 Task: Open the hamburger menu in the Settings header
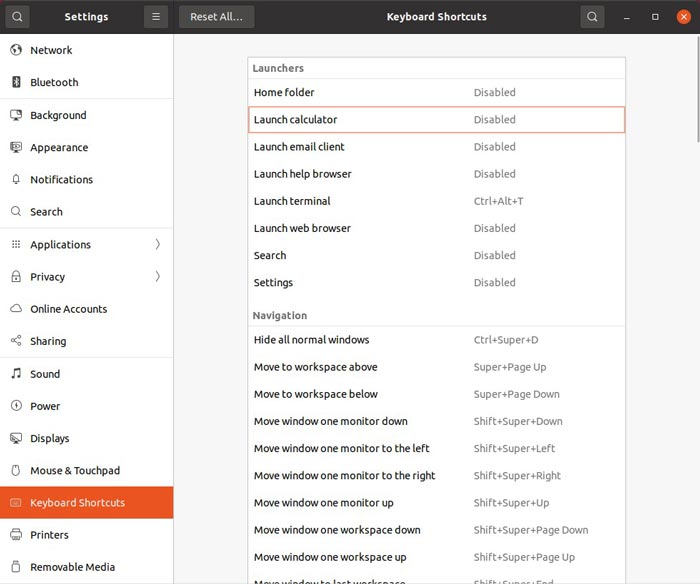155,17
